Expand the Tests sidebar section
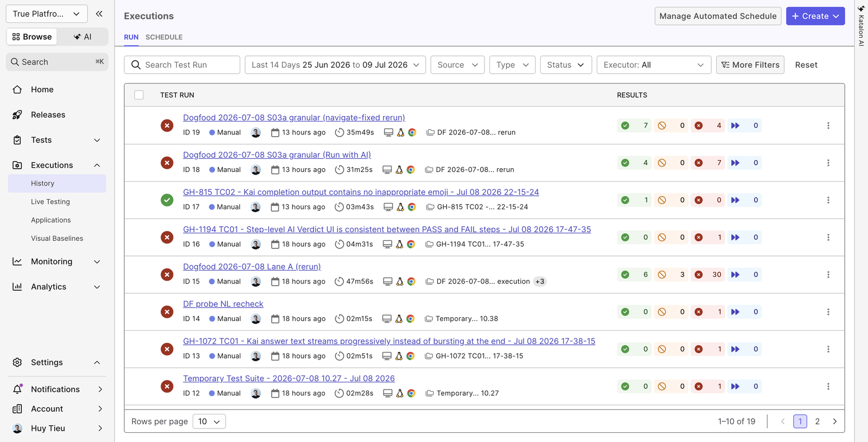The width and height of the screenshot is (868, 442). point(97,140)
